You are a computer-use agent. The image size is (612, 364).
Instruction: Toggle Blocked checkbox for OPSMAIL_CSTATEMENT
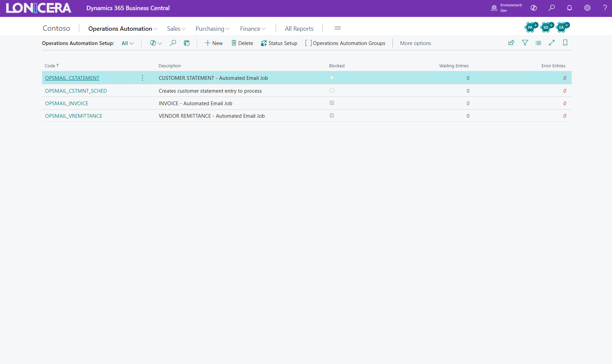pyautogui.click(x=332, y=77)
